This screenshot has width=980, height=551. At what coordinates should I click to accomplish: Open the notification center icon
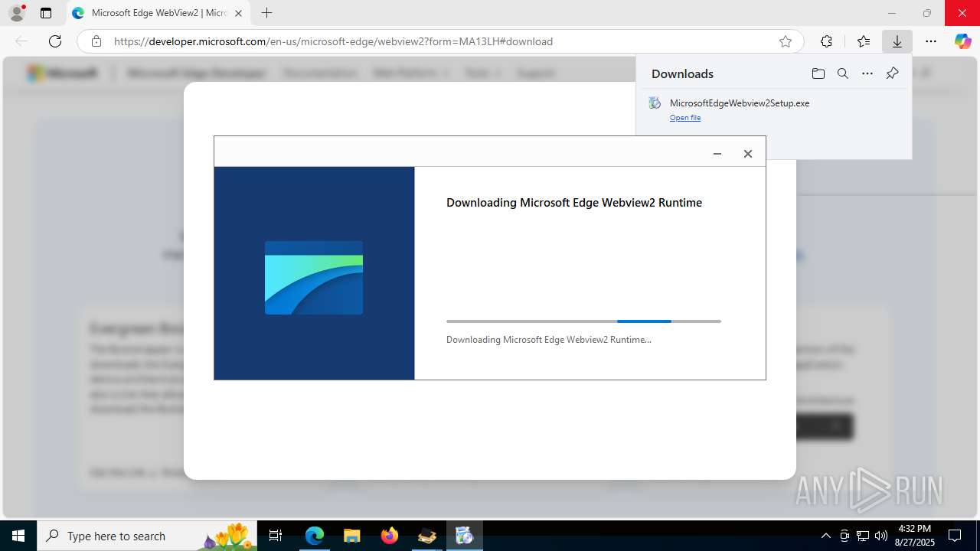(955, 536)
